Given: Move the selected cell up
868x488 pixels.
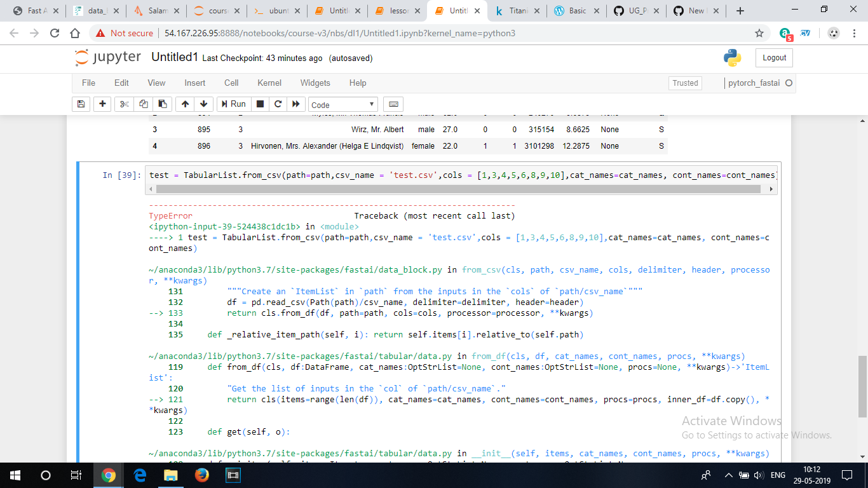Looking at the screenshot, I should (x=184, y=104).
